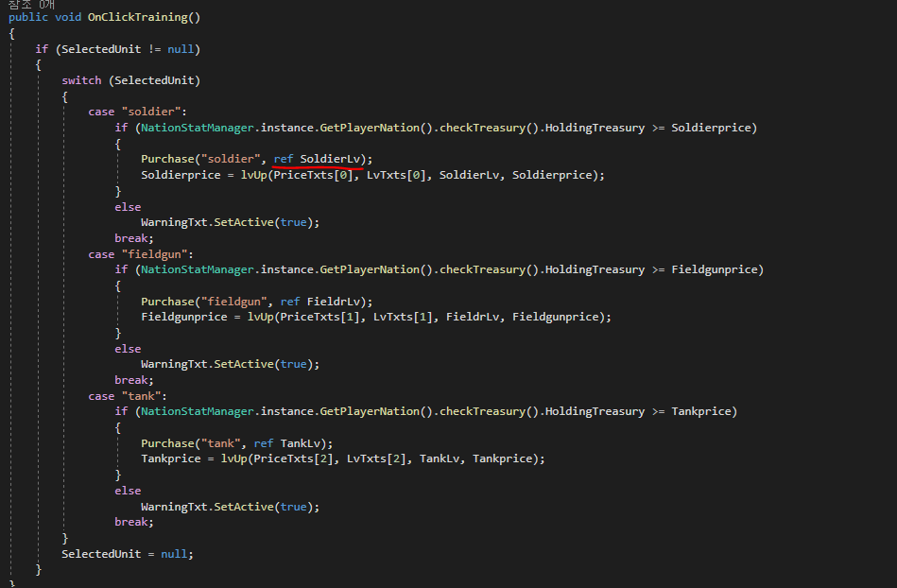This screenshot has height=588, width=897.
Task: Click the OnClickTraining method name
Action: pyautogui.click(x=137, y=17)
